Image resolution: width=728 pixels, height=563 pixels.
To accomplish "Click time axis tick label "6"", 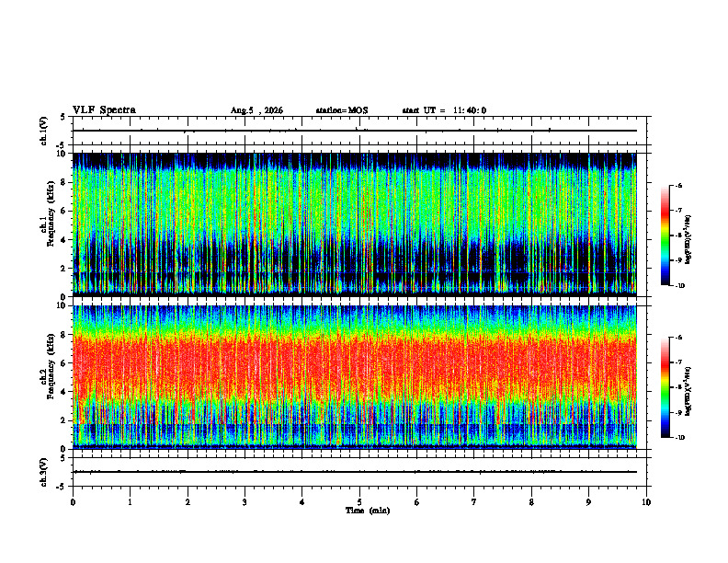I will [x=417, y=502].
